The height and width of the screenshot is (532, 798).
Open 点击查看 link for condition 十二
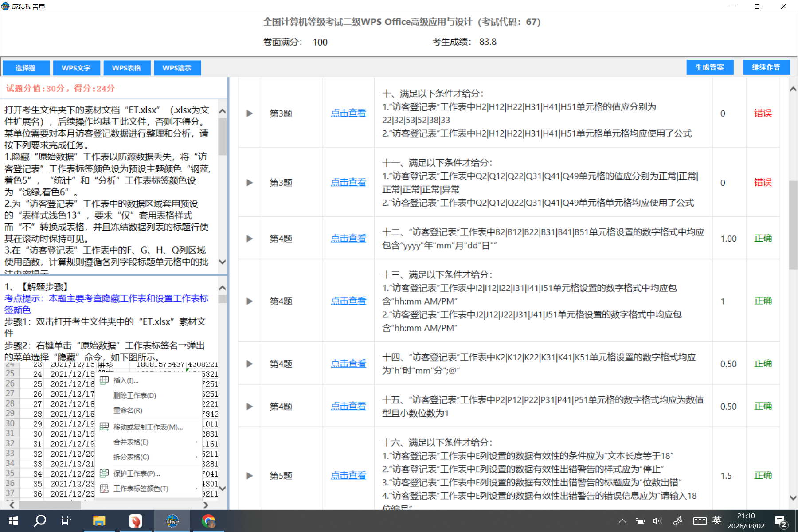[348, 238]
